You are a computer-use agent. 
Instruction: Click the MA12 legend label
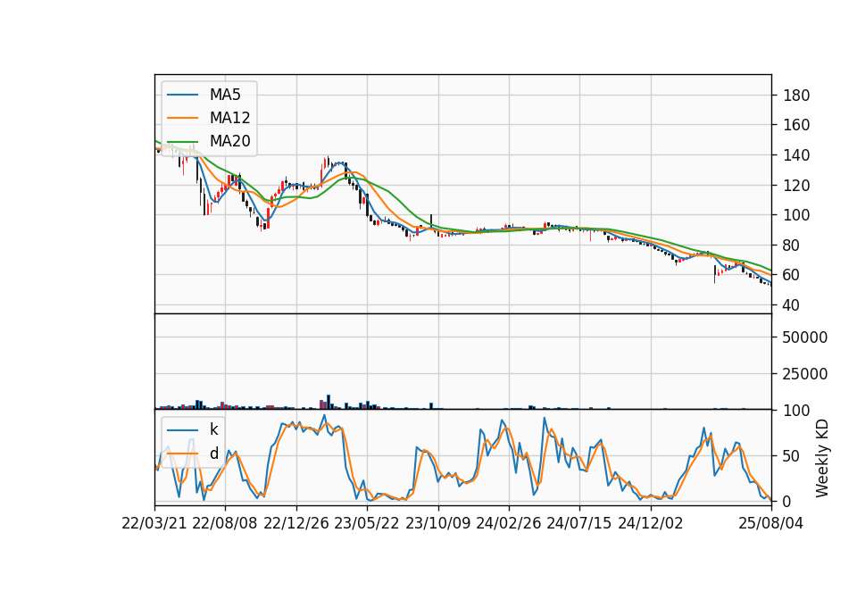coord(230,118)
